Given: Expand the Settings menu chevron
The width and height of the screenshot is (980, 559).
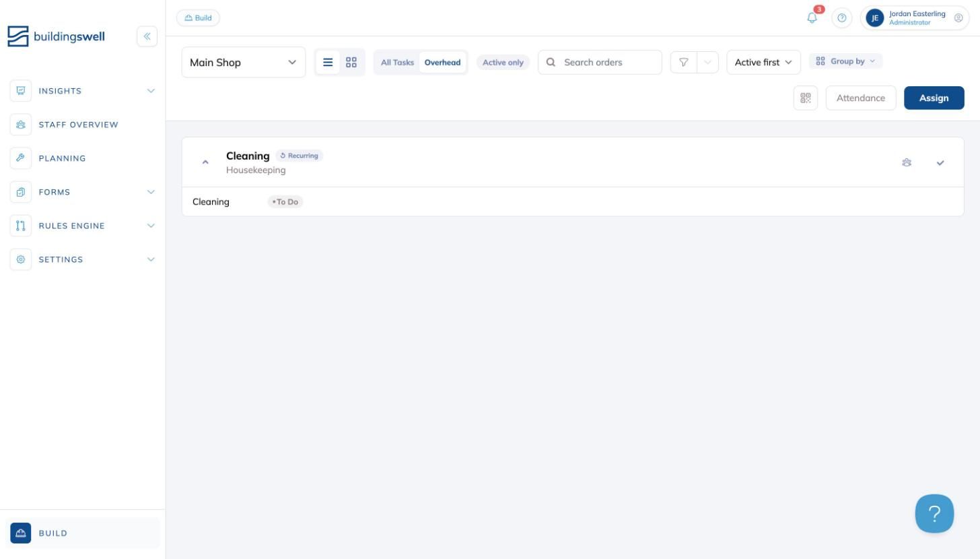Looking at the screenshot, I should coord(151,259).
